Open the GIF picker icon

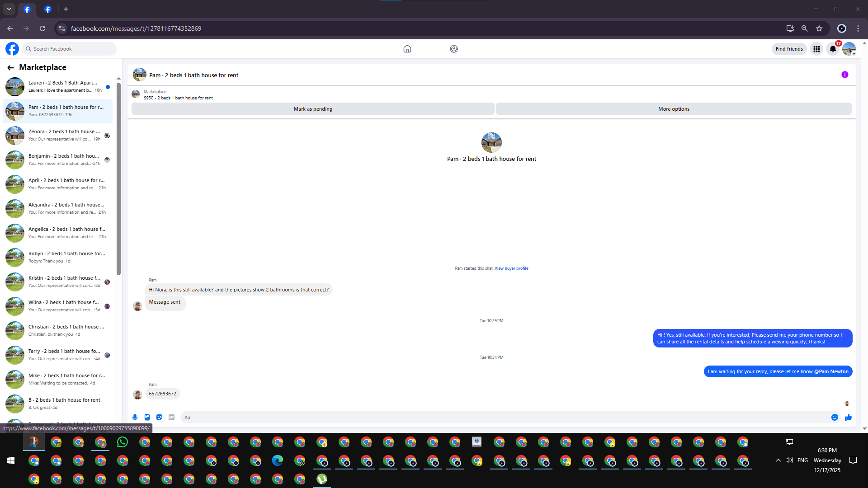[x=171, y=418]
